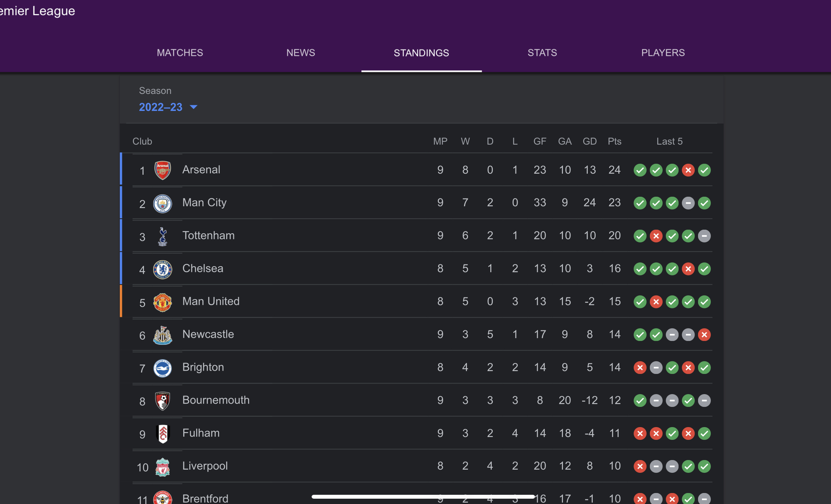This screenshot has width=831, height=504.
Task: Click the Man City club crest
Action: click(x=163, y=203)
